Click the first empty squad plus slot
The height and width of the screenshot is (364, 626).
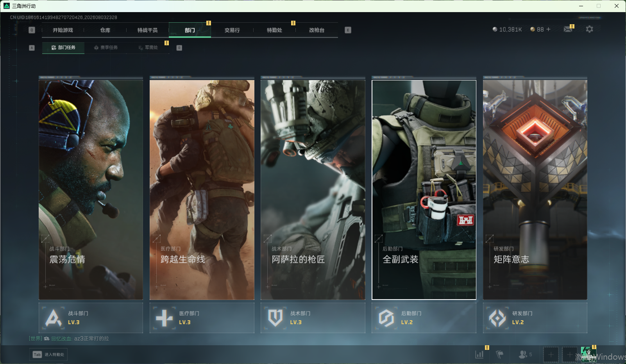click(x=551, y=355)
